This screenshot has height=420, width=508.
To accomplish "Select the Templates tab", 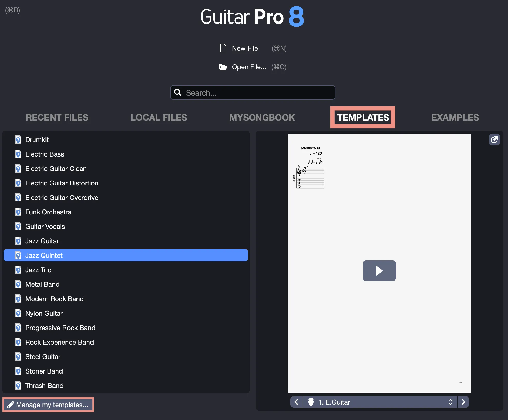I will pos(363,118).
